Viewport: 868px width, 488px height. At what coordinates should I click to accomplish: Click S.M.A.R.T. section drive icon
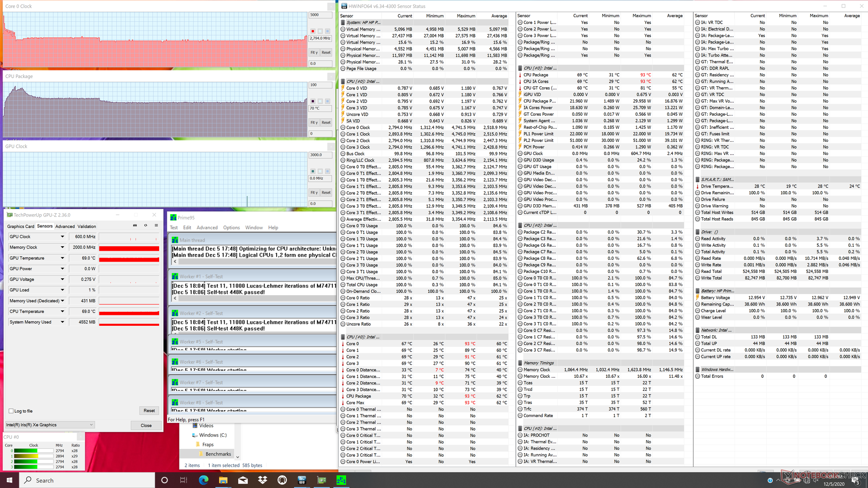click(x=698, y=179)
